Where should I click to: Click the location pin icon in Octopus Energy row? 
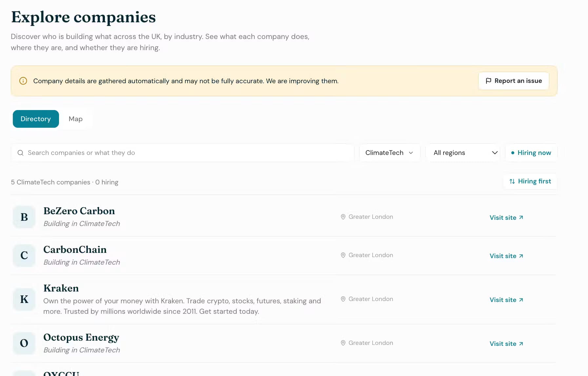click(343, 343)
